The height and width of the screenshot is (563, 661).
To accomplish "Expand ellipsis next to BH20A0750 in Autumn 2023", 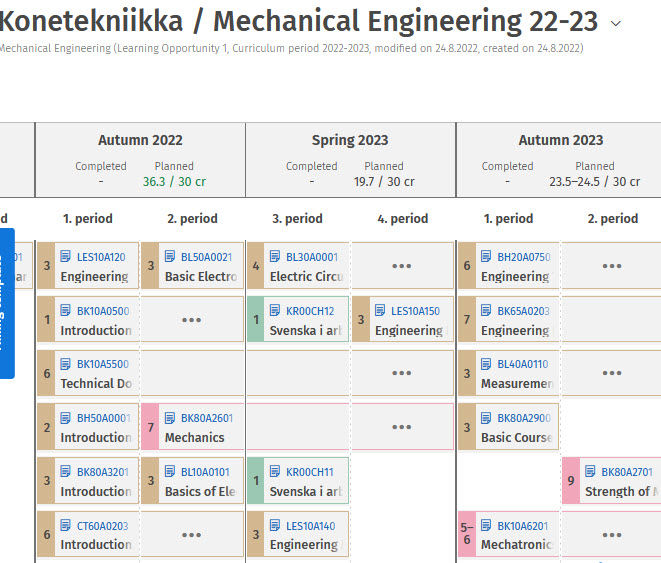I will [x=612, y=266].
